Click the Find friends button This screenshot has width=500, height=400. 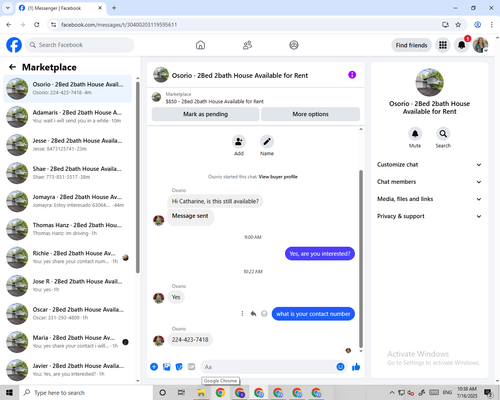click(411, 45)
